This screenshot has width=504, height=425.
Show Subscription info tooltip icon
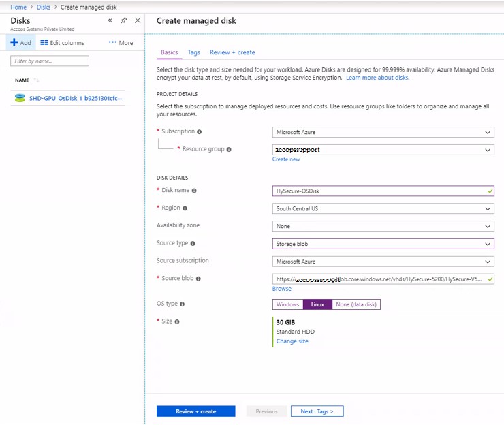click(x=200, y=132)
